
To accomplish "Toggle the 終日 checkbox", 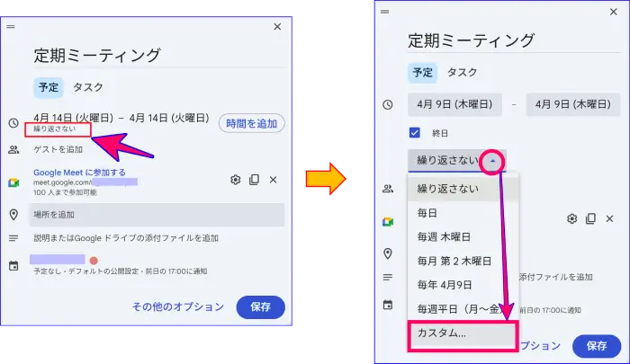I will (x=415, y=133).
